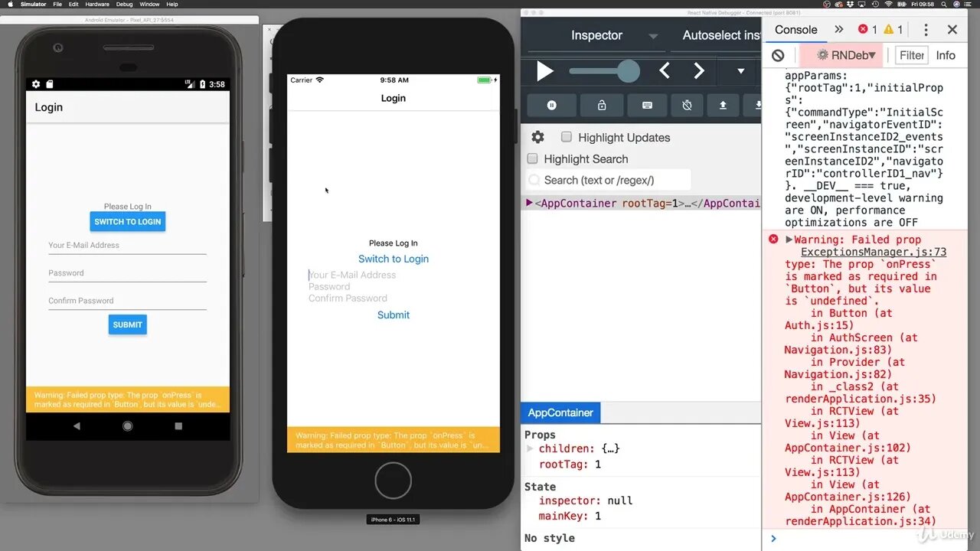Focus Your E-Mail Address on Android
This screenshot has height=551, width=980.
click(127, 246)
